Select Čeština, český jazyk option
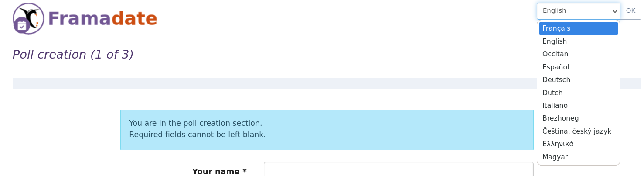644x176 pixels. 578,131
